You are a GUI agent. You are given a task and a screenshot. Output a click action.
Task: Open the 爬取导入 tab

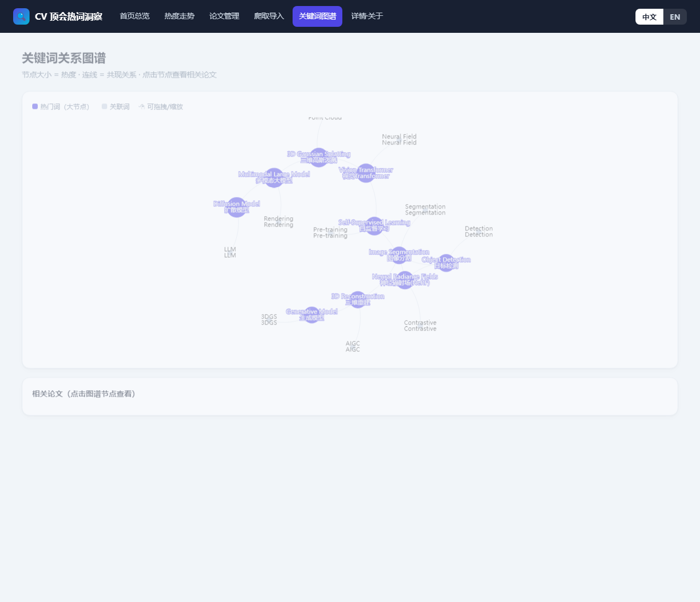[x=269, y=16]
